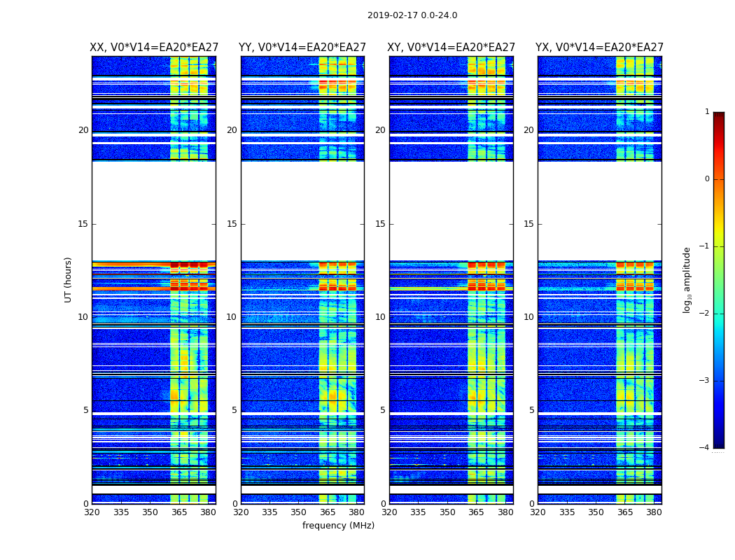Click the 320 MHz tick under XX plot

pos(92,512)
